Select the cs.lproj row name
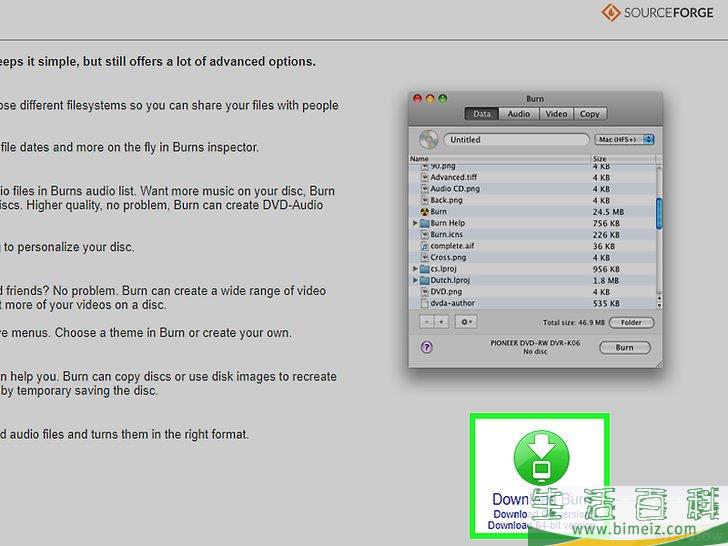This screenshot has height=546, width=728. click(x=443, y=269)
